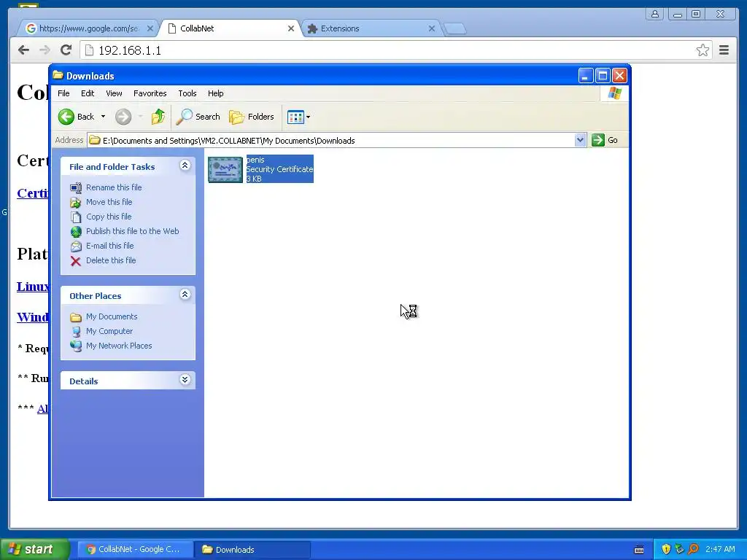Click the keyboard icon in taskbar
Image resolution: width=747 pixels, height=560 pixels.
click(x=639, y=550)
